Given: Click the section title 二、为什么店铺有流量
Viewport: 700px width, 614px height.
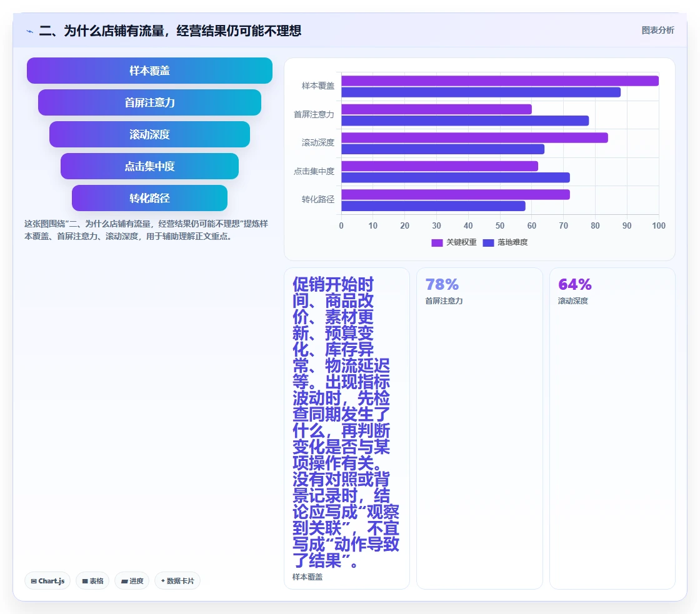Looking at the screenshot, I should (170, 31).
